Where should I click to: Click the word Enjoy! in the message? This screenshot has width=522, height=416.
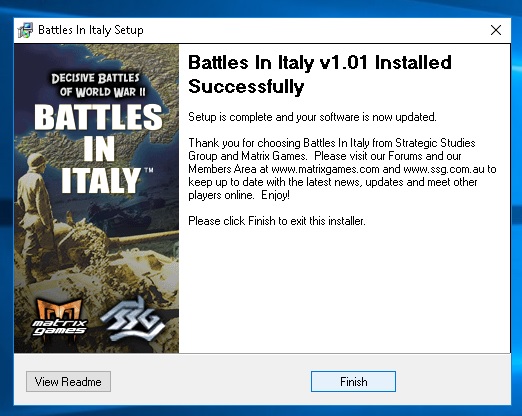[x=275, y=195]
